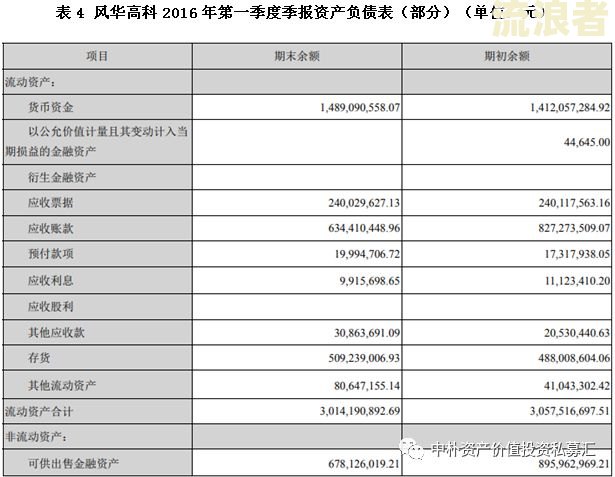Click value 240,029,627.13
Image resolution: width=615 pixels, height=477 pixels.
(x=364, y=203)
